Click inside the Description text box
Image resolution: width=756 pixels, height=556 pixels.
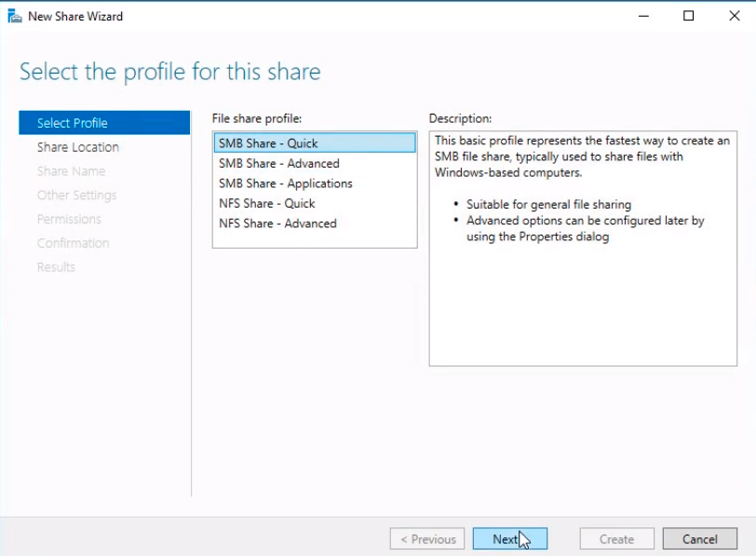tap(583, 249)
